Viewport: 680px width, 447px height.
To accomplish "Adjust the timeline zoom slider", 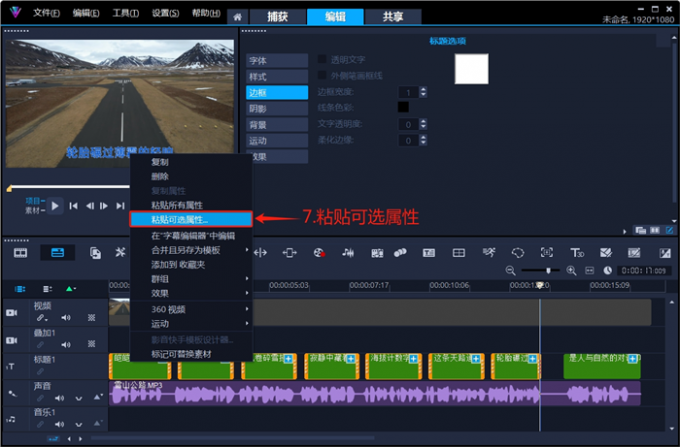I will (548, 271).
